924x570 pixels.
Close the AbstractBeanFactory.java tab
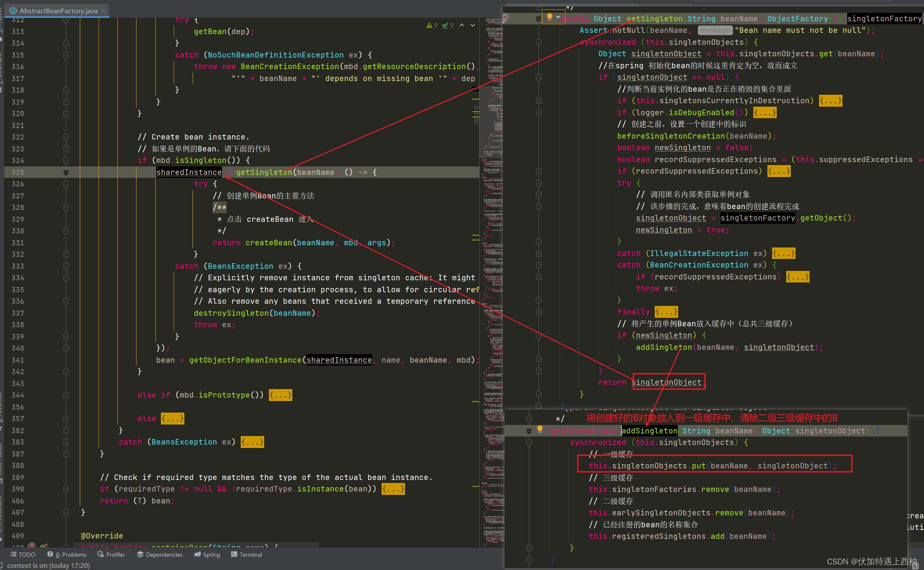pos(103,11)
